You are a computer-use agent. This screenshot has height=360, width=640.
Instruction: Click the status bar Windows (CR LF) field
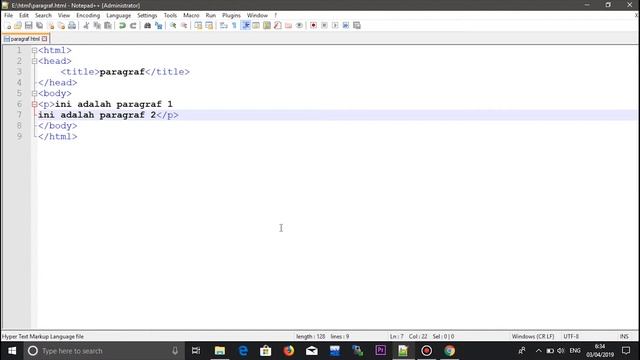(x=533, y=336)
